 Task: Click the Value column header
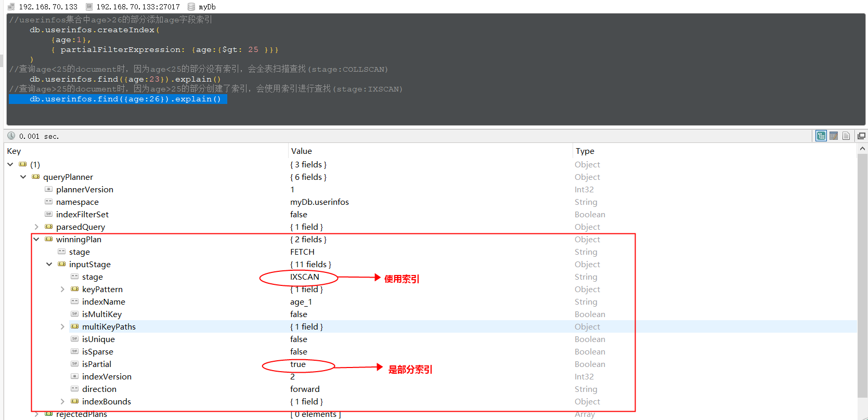pyautogui.click(x=302, y=151)
